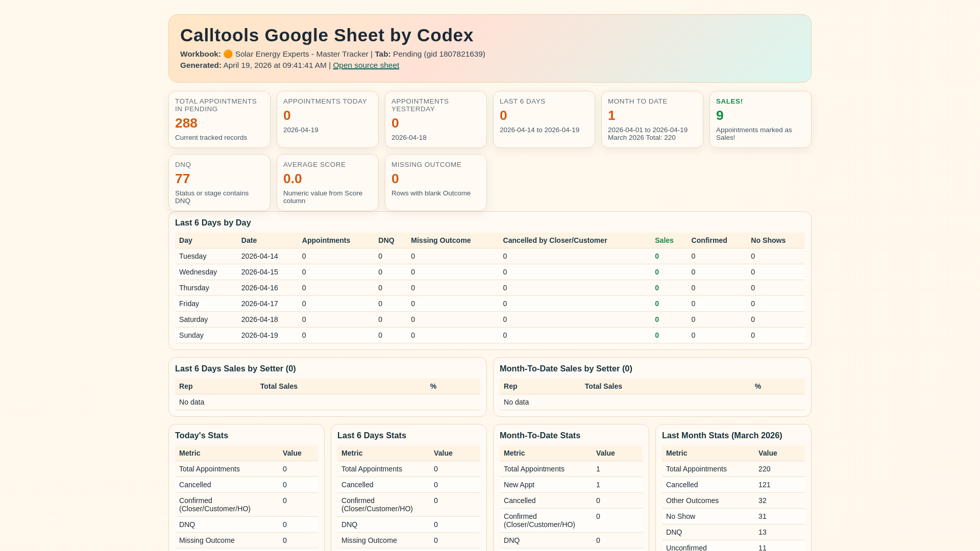The width and height of the screenshot is (980, 551).
Task: Click the Total Appointments in Pending value 288
Action: point(186,123)
